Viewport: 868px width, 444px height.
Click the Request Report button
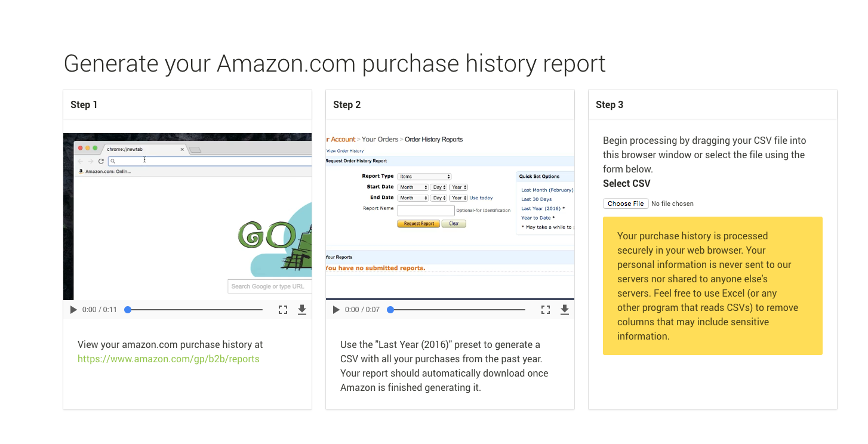click(418, 223)
